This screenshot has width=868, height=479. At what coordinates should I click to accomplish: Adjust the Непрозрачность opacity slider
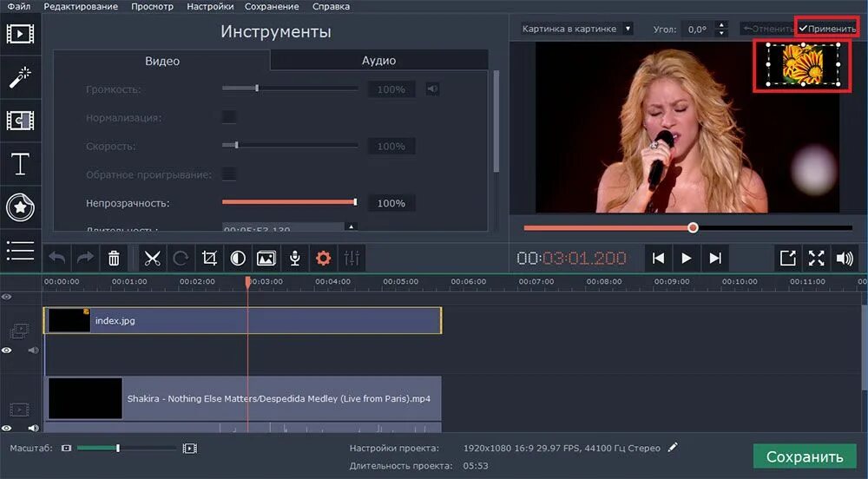click(289, 202)
